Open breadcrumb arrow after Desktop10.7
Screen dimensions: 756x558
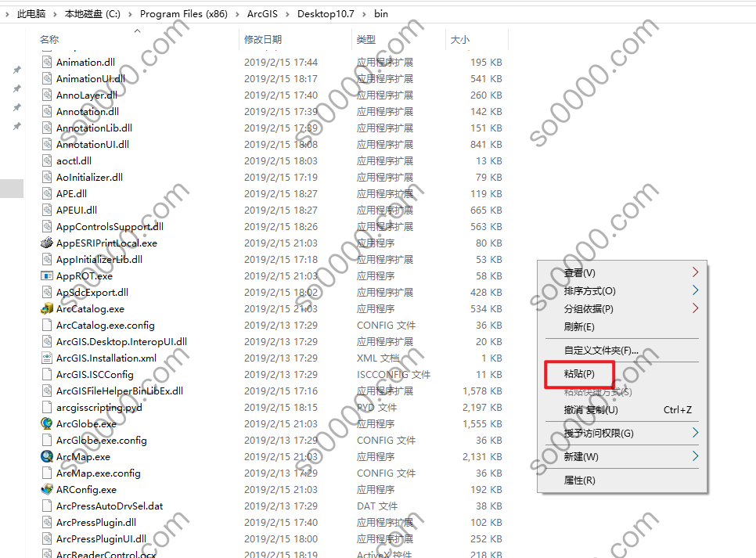tap(364, 14)
